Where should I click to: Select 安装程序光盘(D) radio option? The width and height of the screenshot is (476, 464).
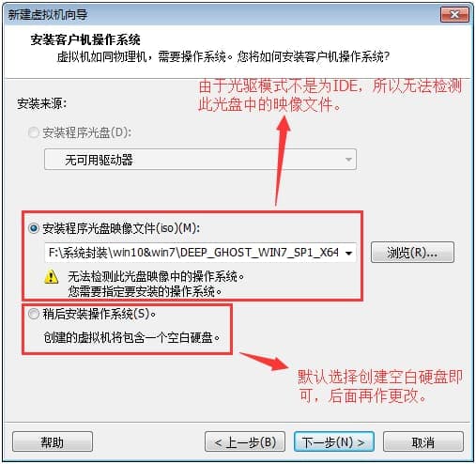pyautogui.click(x=34, y=132)
